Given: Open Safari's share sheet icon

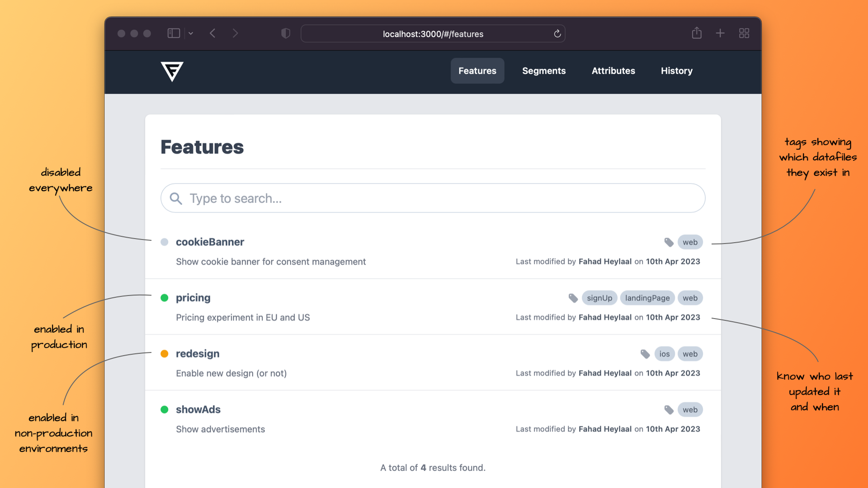Looking at the screenshot, I should coord(697,33).
